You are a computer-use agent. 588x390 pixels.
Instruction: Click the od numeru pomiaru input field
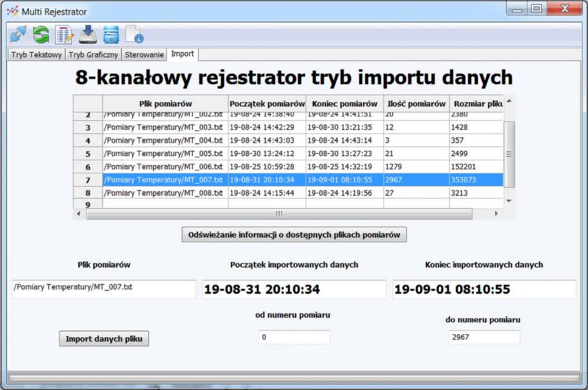tap(294, 337)
